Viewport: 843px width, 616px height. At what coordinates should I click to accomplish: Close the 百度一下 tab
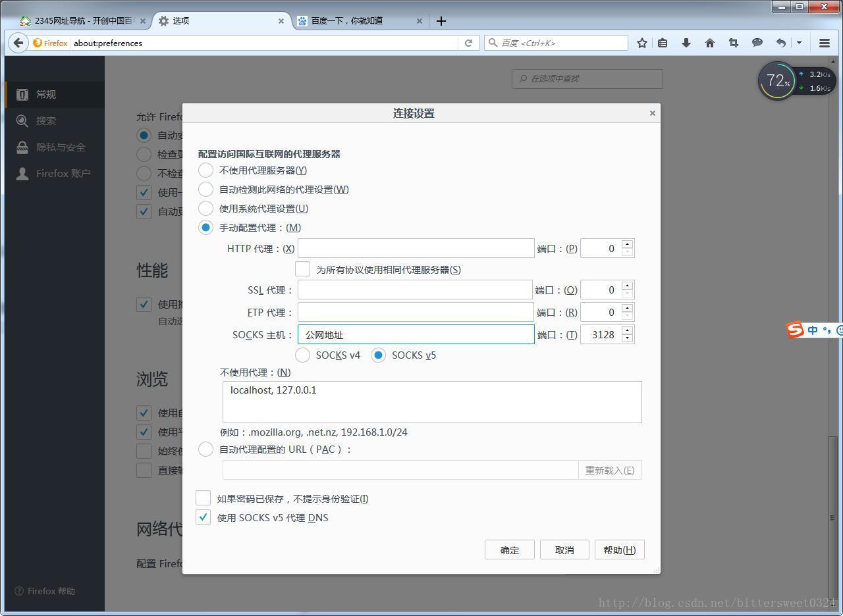(x=420, y=21)
